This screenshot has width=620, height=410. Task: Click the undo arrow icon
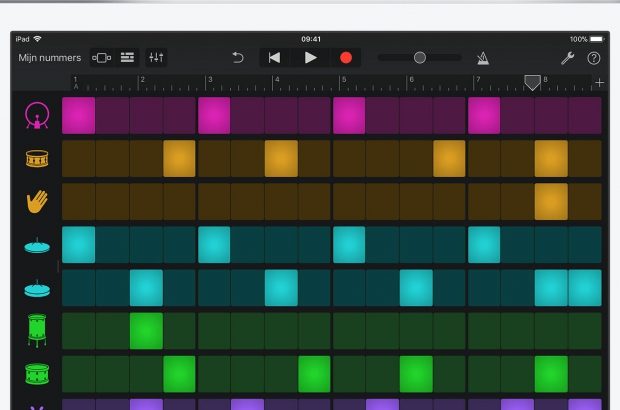pos(238,58)
